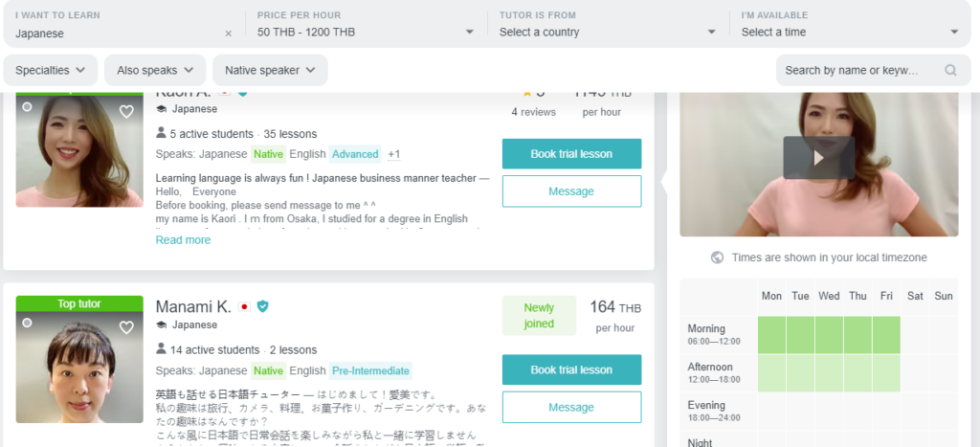Book trial lesson with Manami K.
Screen dimensions: 980x447
tap(572, 369)
